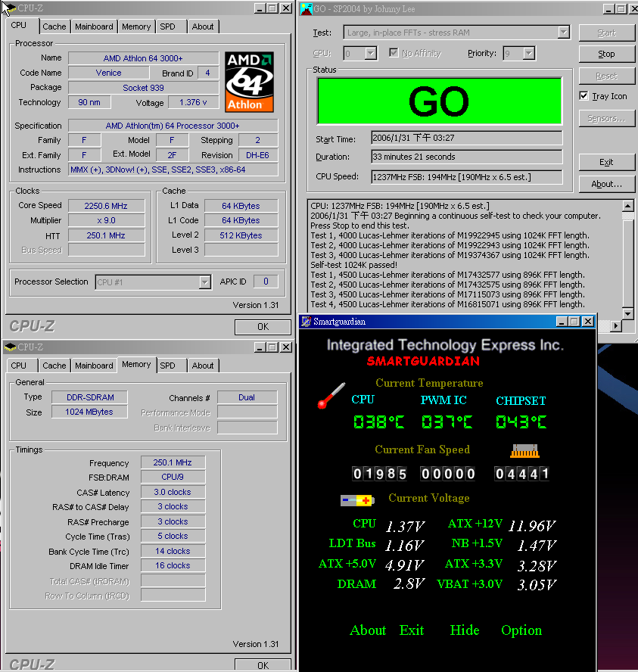The width and height of the screenshot is (638, 672).
Task: Click the chipset fan icon in Smartguardian
Action: coord(524,451)
